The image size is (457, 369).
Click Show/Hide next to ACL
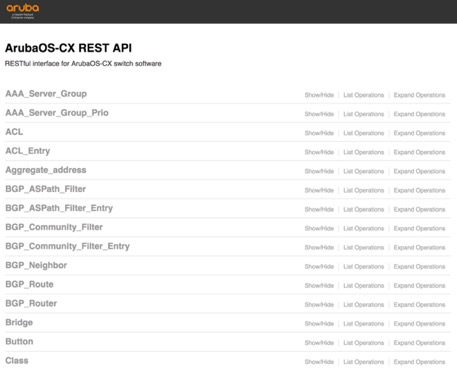tap(319, 133)
